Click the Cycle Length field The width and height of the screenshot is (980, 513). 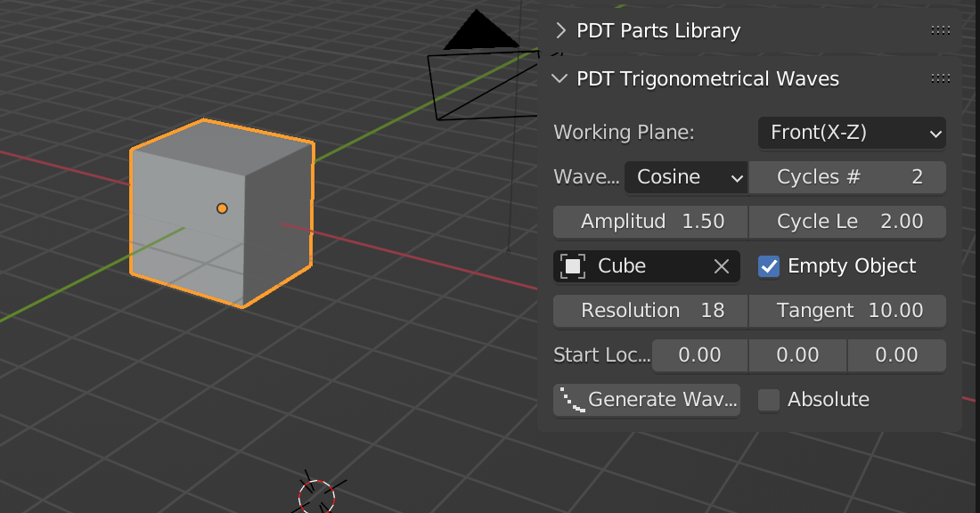847,222
